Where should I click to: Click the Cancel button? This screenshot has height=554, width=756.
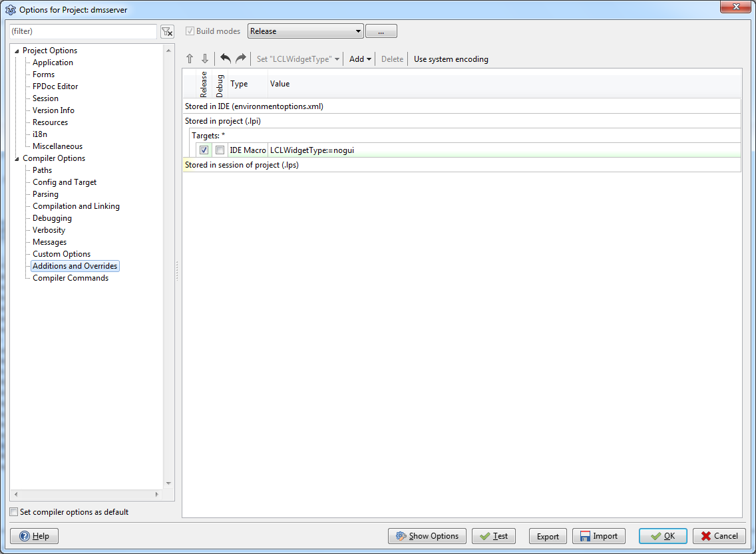(x=719, y=535)
